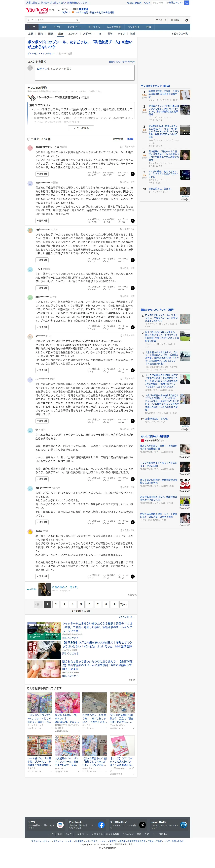Open Yahoo app icon in footer

point(60,825)
